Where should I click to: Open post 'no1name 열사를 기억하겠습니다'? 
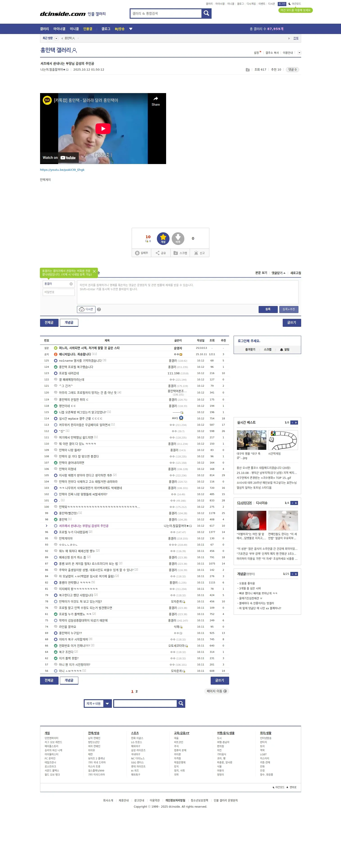[80, 361]
